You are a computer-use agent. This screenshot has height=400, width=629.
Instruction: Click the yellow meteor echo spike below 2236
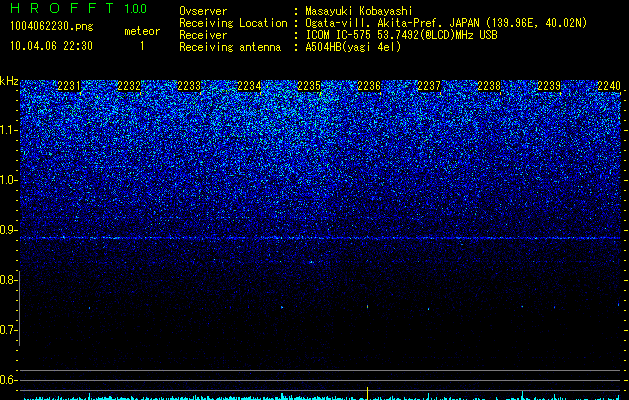(367, 393)
